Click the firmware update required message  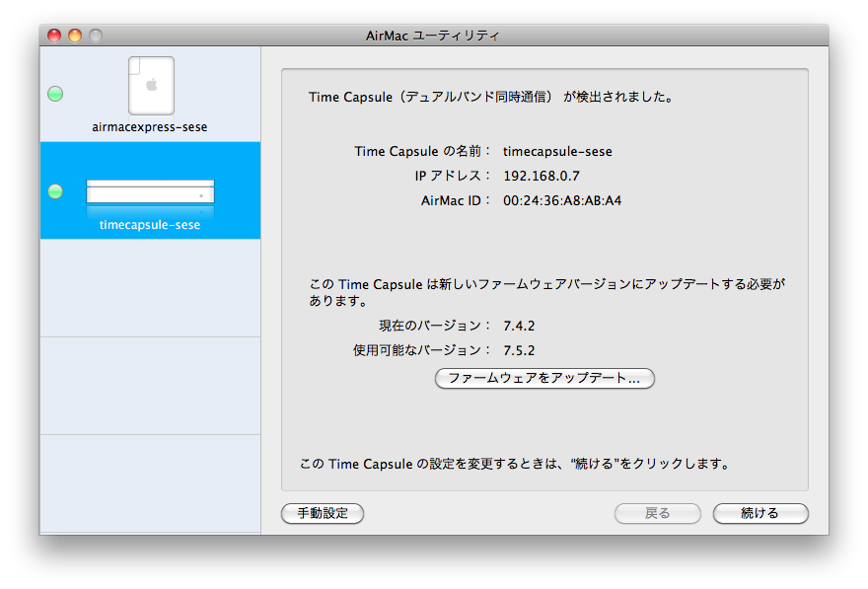point(546,292)
